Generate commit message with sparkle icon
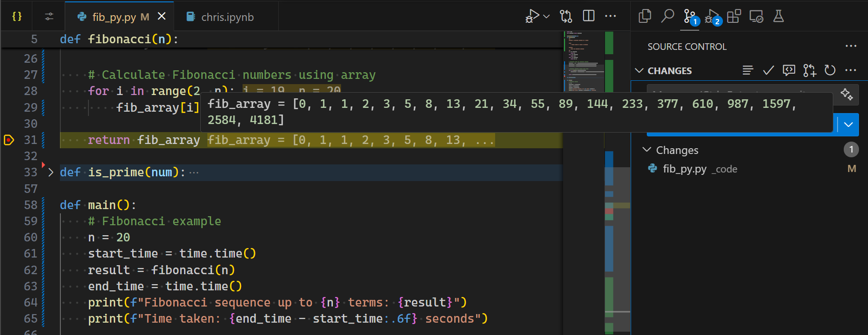This screenshot has height=335, width=868. pyautogui.click(x=847, y=94)
